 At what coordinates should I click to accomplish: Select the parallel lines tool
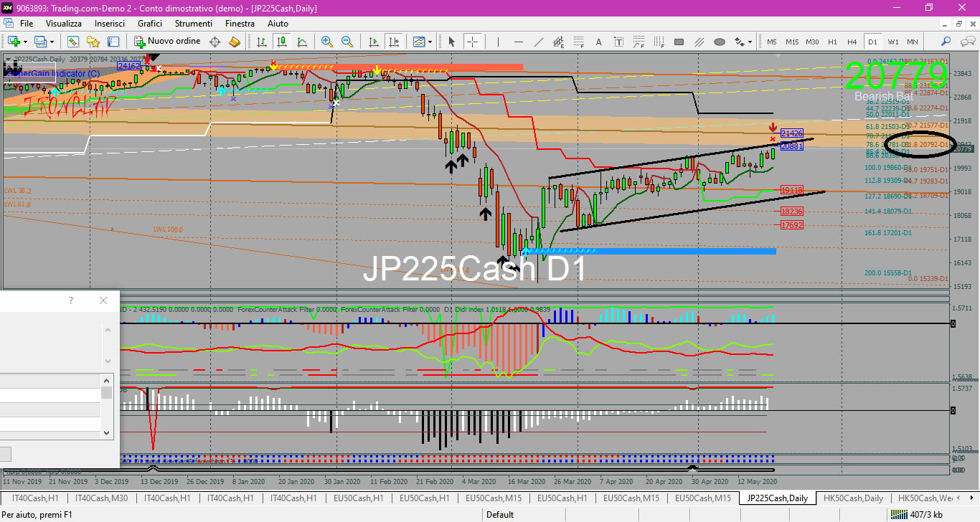699,42
